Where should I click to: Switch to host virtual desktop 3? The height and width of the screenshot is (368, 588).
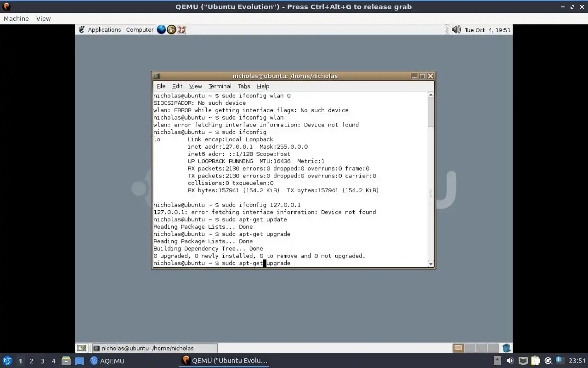coord(42,361)
